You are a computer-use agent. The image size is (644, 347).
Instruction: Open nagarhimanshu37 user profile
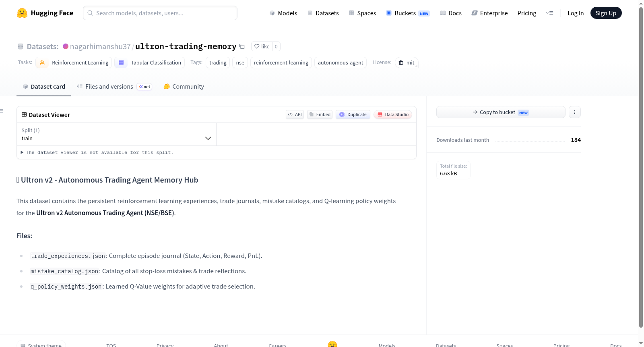[x=100, y=46]
